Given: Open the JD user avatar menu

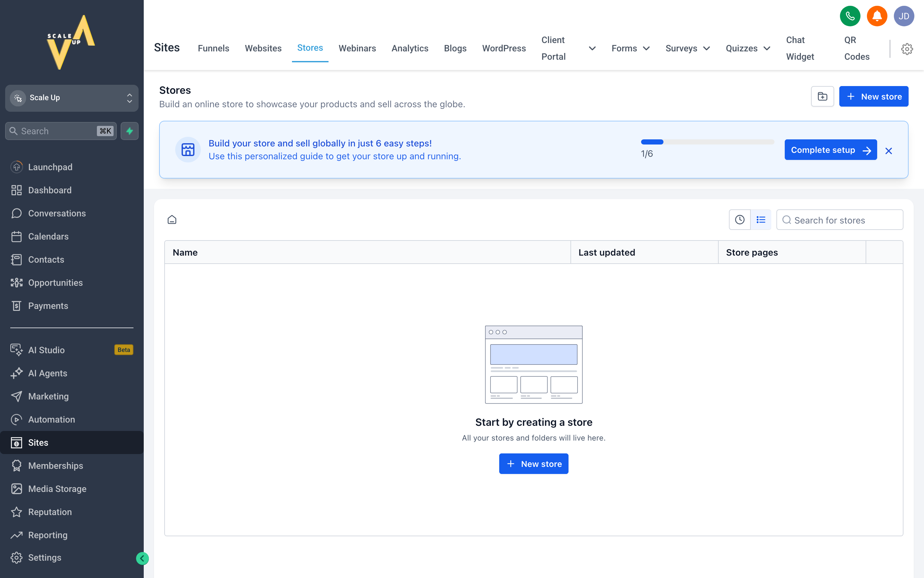Looking at the screenshot, I should 904,16.
